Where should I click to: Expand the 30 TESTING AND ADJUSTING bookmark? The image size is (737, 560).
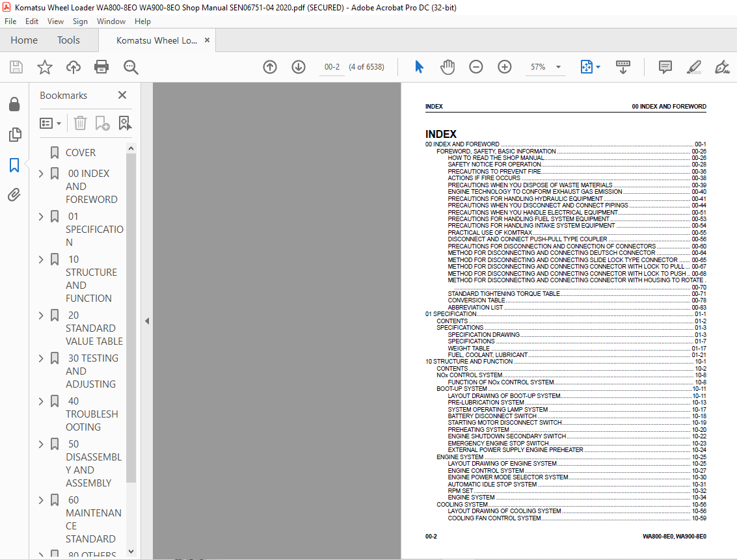[41, 358]
